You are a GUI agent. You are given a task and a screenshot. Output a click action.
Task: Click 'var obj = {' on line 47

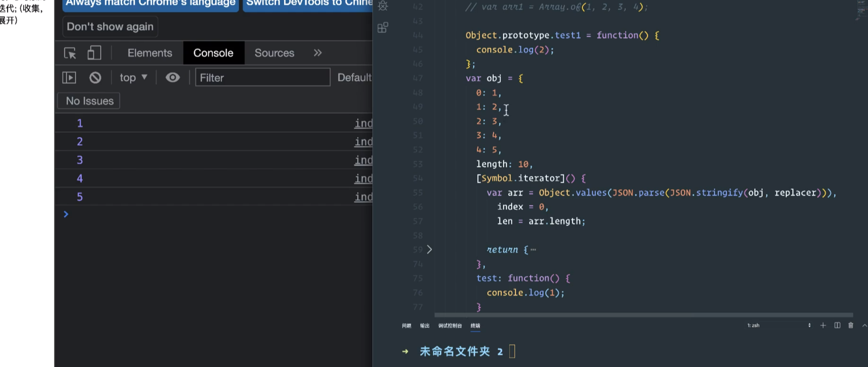pos(494,78)
